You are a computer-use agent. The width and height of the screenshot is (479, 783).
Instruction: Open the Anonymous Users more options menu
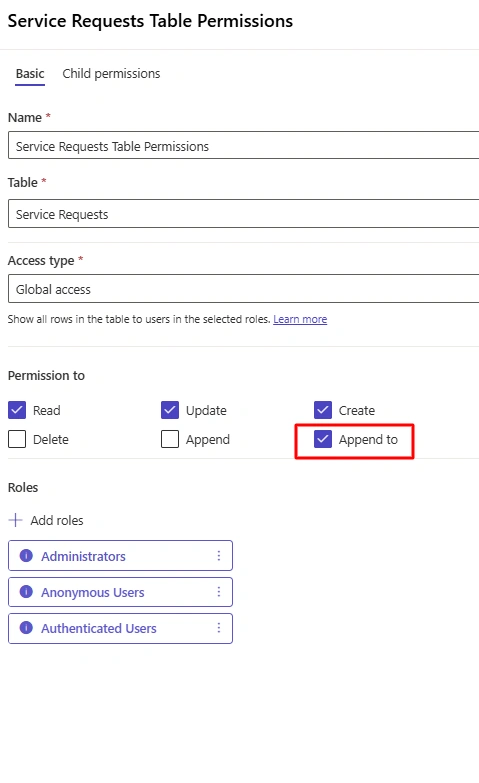219,592
